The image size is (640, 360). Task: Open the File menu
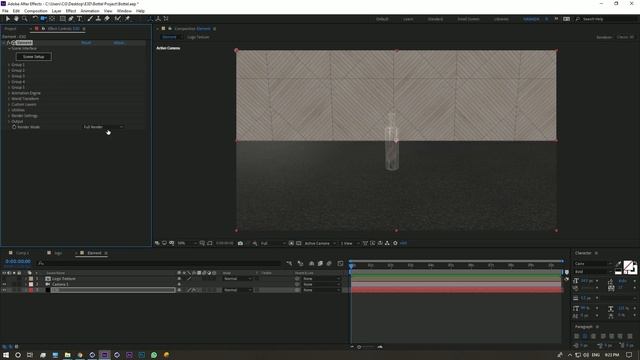[x=5, y=11]
